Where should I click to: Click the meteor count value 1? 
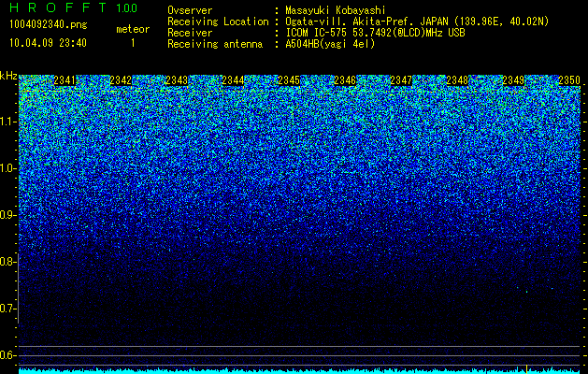(133, 43)
